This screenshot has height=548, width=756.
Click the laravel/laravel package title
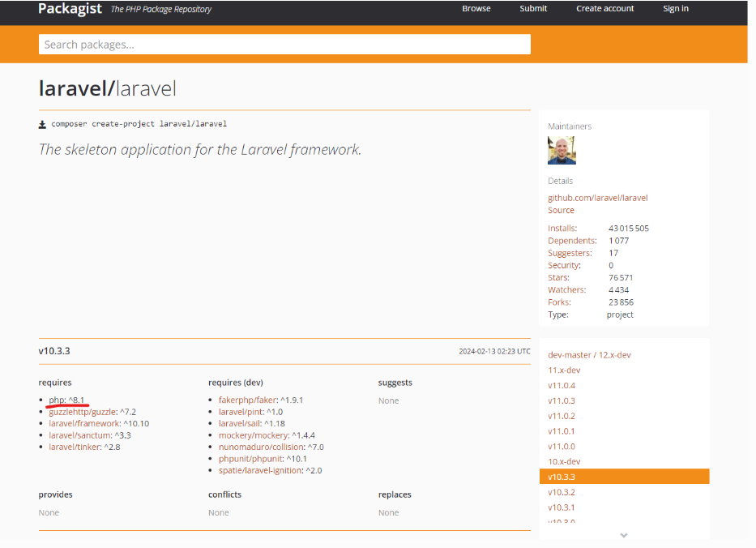tap(108, 88)
